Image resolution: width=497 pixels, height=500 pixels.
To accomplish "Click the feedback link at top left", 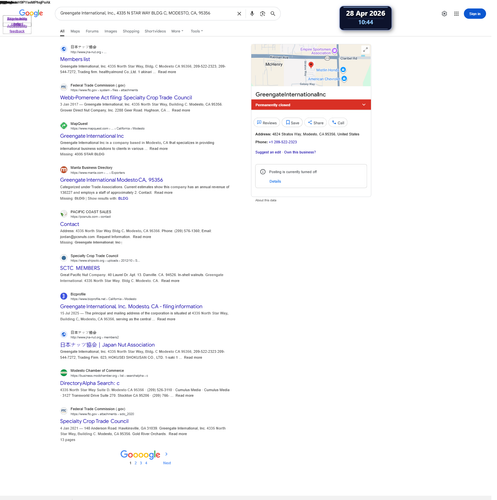I will (x=17, y=31).
